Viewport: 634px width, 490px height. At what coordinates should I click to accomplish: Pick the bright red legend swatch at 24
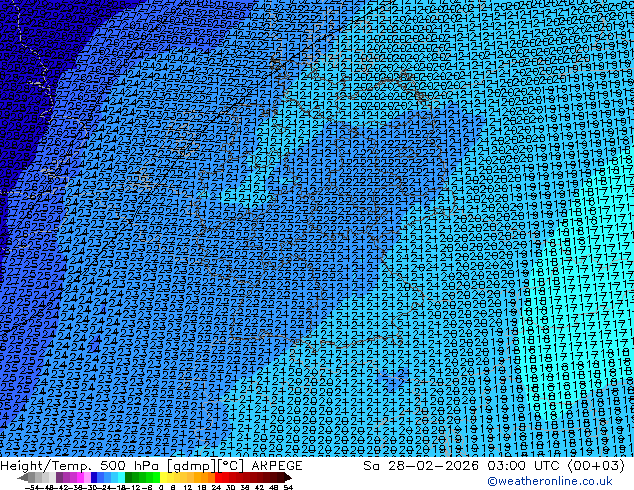pos(218,477)
